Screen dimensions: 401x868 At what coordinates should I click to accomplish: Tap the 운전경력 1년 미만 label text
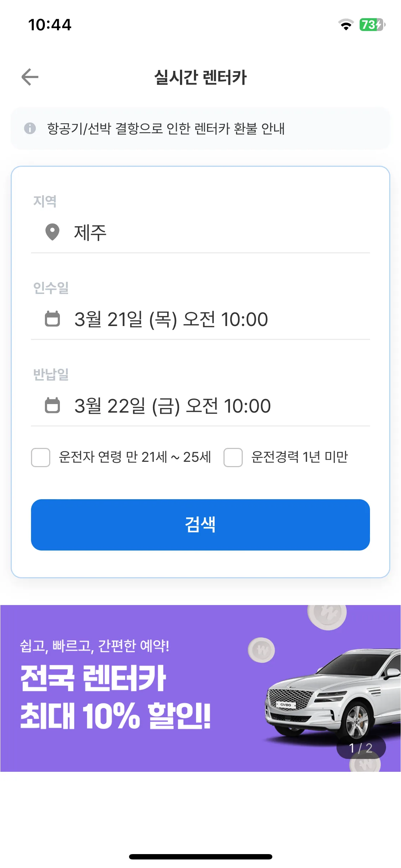(299, 457)
